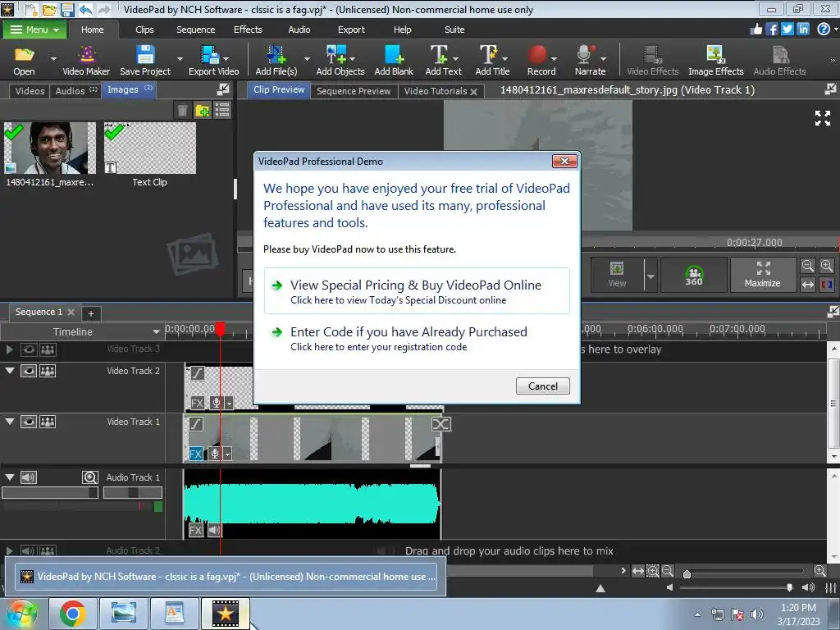Screen dimensions: 840x630
Task: Click the fade transition icon on the Video Track 2 clip
Action: point(197,373)
